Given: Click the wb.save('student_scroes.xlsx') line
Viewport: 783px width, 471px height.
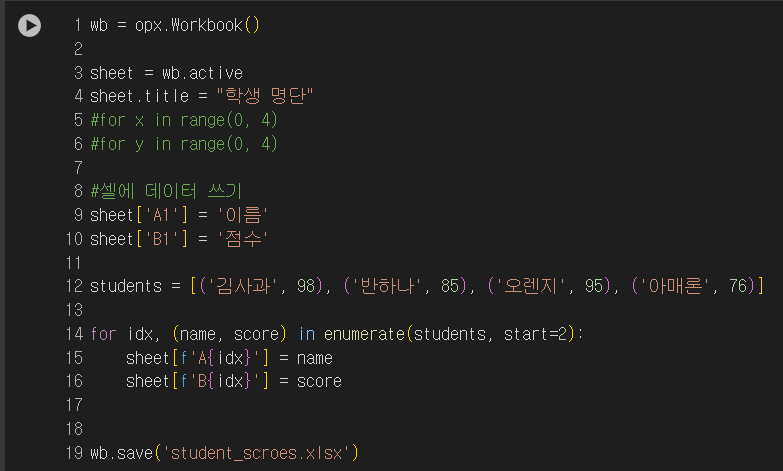Looking at the screenshot, I should click(x=224, y=453).
